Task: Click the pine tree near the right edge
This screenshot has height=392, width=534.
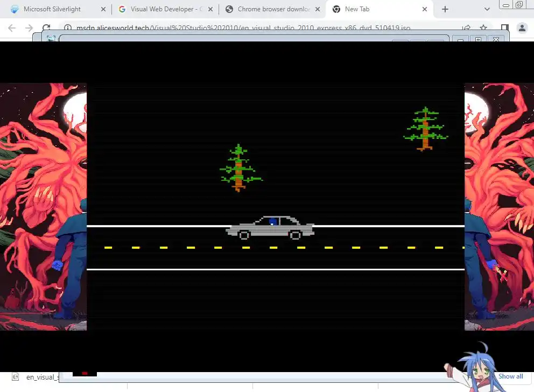Action: click(x=425, y=129)
